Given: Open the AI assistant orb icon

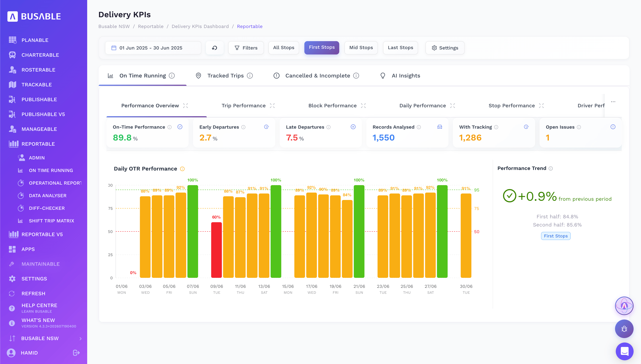Looking at the screenshot, I should pyautogui.click(x=624, y=306).
